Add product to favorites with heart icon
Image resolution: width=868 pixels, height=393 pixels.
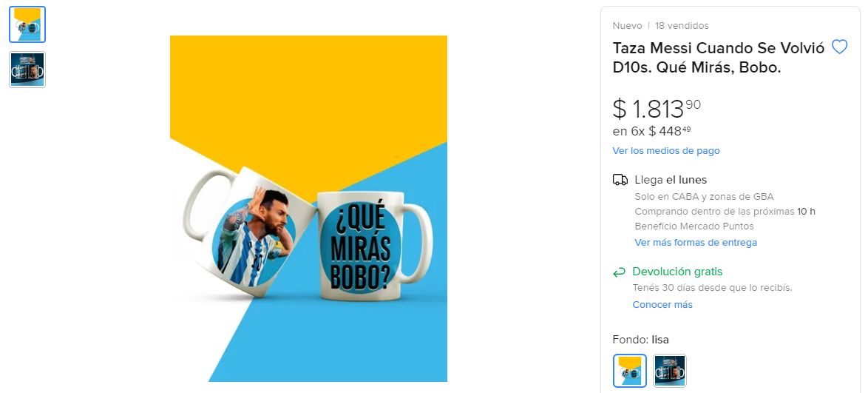(839, 47)
